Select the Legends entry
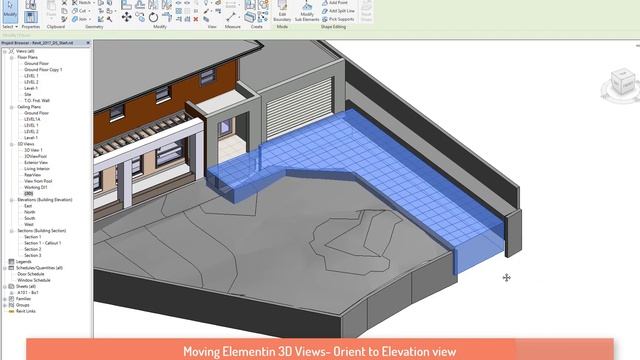This screenshot has height=360, width=640. click(x=23, y=262)
